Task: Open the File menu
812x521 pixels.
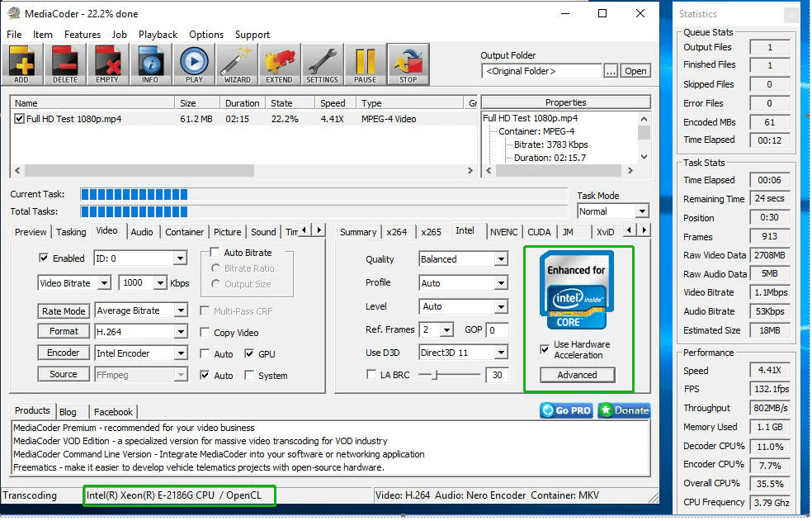Action: (x=14, y=35)
